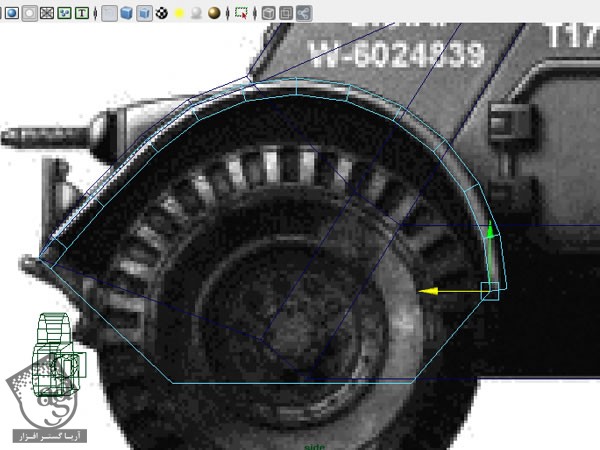Turn on the safe action overlay icon

pos(64,14)
